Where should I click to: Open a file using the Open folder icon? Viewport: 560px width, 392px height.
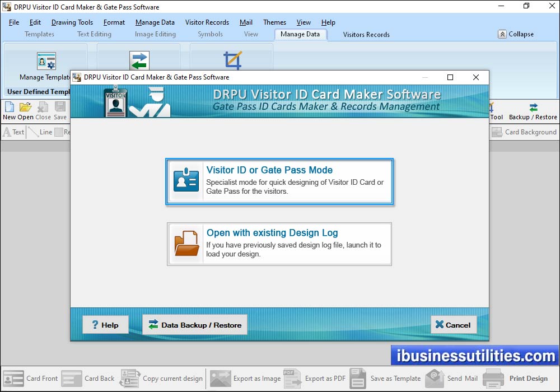click(x=25, y=109)
